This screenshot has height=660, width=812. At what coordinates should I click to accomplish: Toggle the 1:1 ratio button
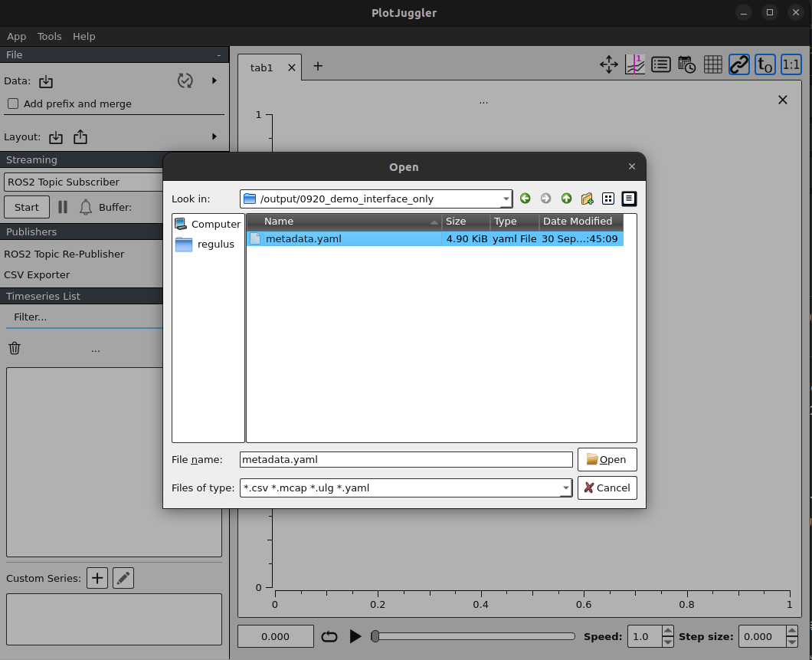(791, 64)
